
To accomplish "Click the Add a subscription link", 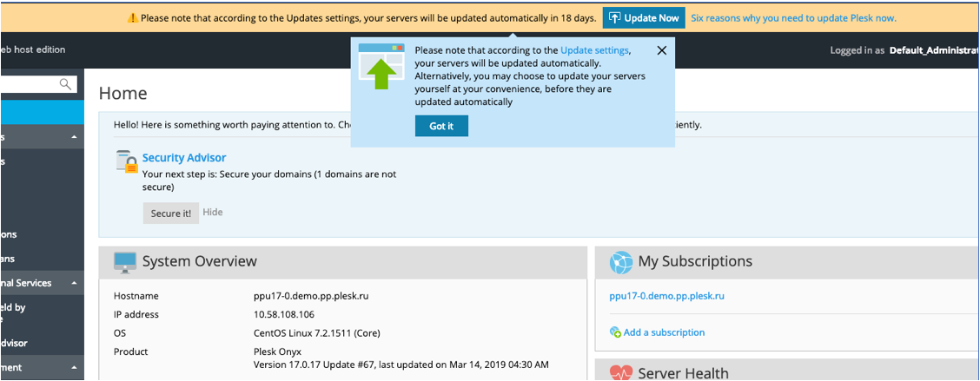I will (x=664, y=332).
